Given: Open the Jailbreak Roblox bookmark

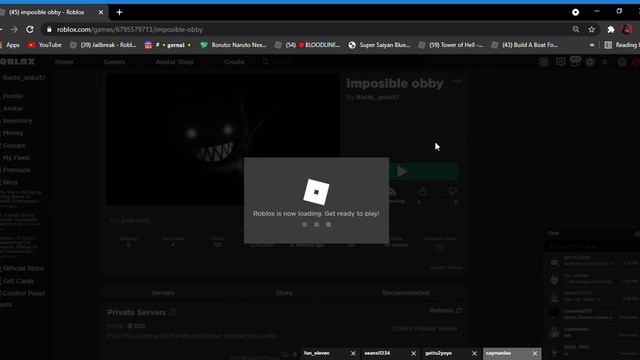Looking at the screenshot, I should pyautogui.click(x=103, y=45).
